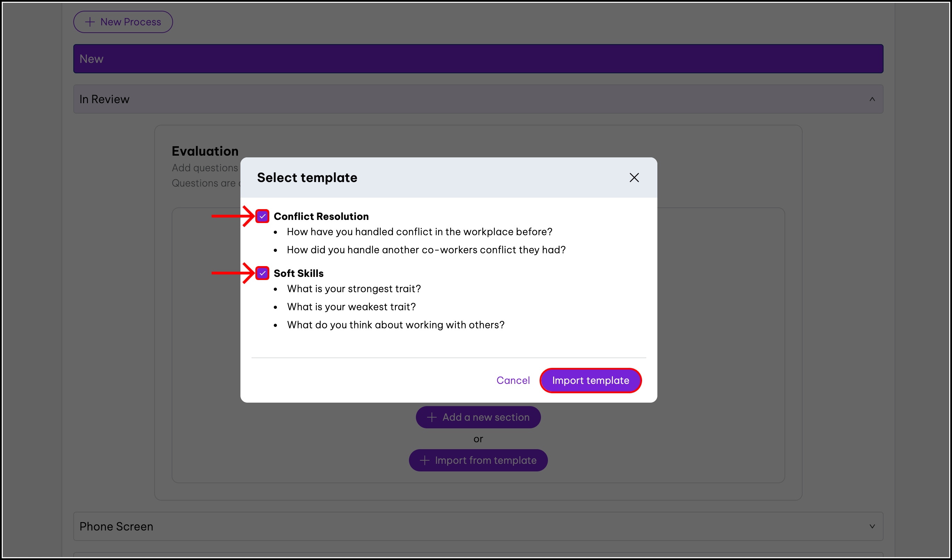Click the plus icon in New Process
The width and height of the screenshot is (952, 560).
[90, 22]
